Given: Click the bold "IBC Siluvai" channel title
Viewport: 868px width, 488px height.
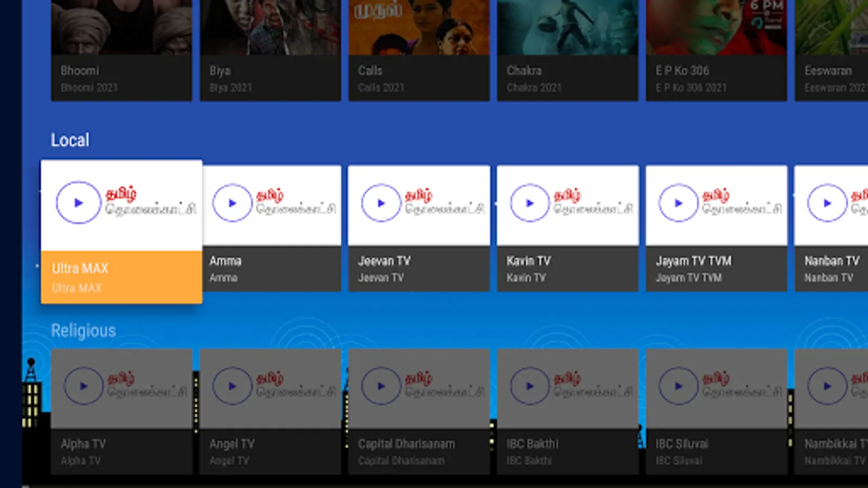Looking at the screenshot, I should click(681, 444).
